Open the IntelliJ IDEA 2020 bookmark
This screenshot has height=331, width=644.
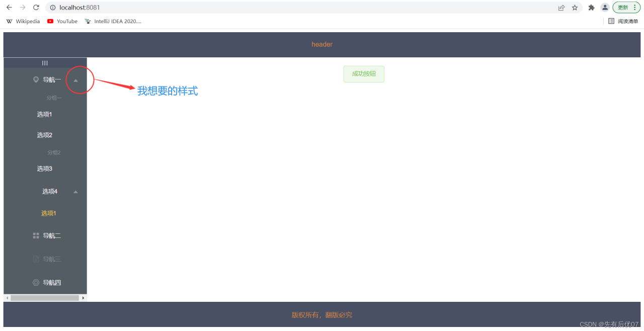(x=113, y=21)
